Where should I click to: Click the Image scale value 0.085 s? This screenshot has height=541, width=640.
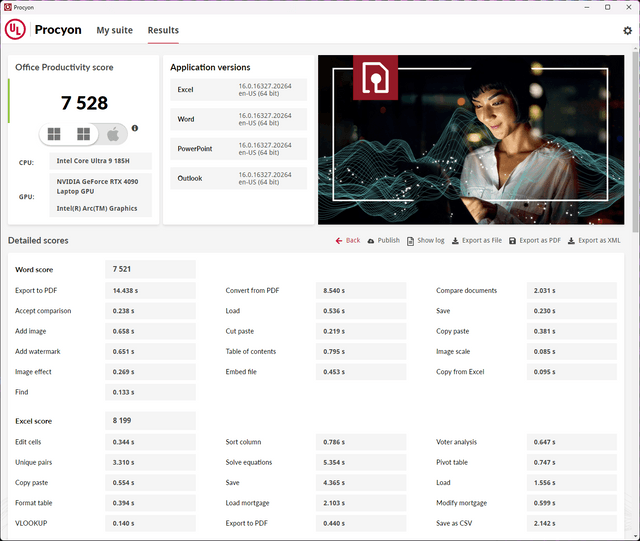[571, 352]
